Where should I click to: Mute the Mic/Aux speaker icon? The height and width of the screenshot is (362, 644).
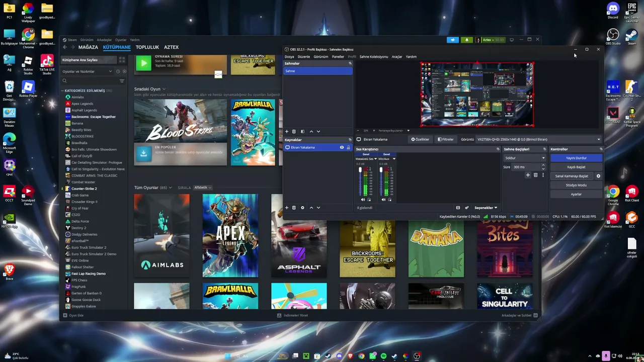tap(383, 200)
